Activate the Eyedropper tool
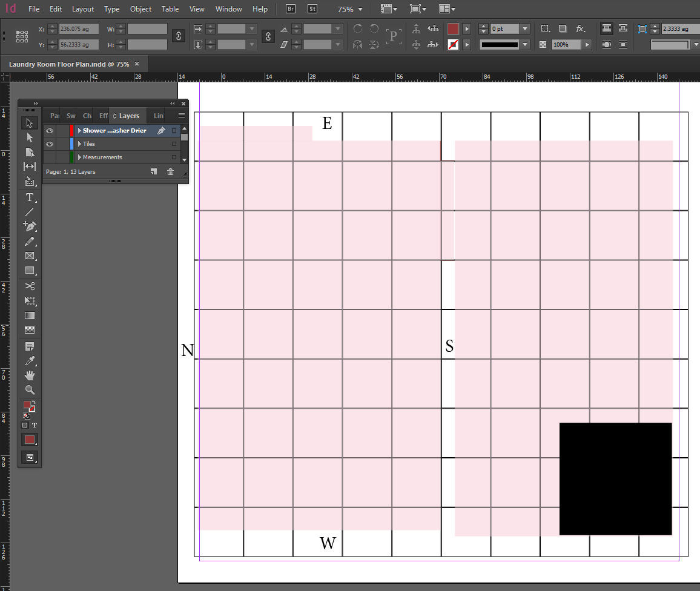The image size is (700, 591). pos(29,362)
